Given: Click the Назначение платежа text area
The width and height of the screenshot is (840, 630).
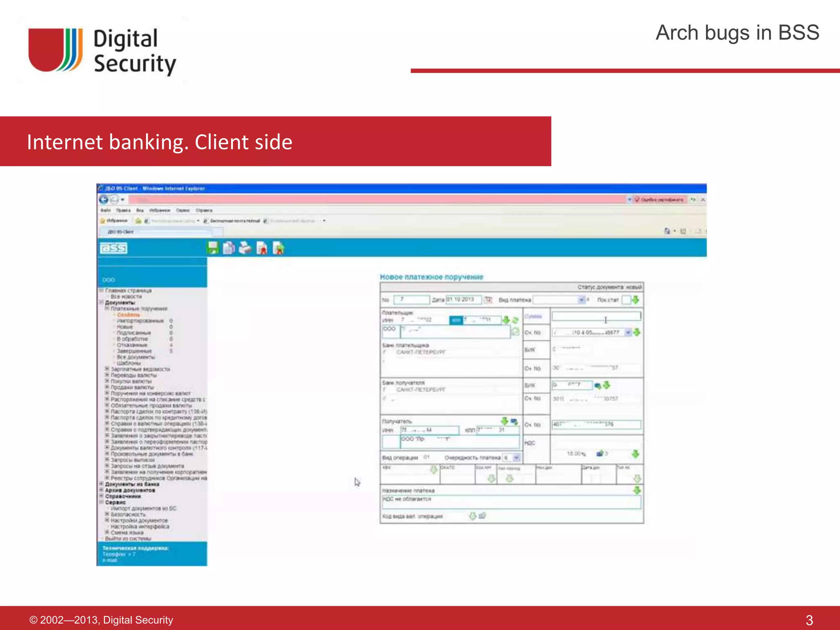Looking at the screenshot, I should coord(511,502).
